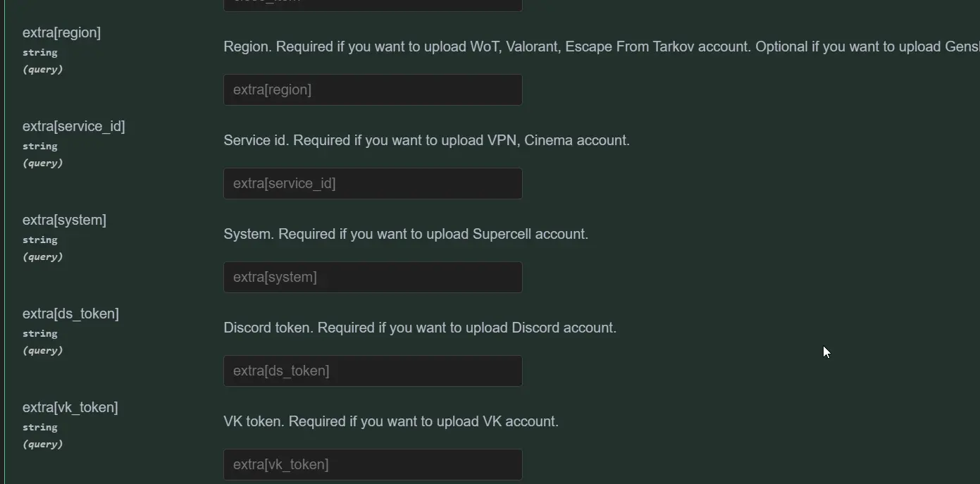The width and height of the screenshot is (980, 484).
Task: Click the extra[ds_token] parameter name heading
Action: point(70,314)
